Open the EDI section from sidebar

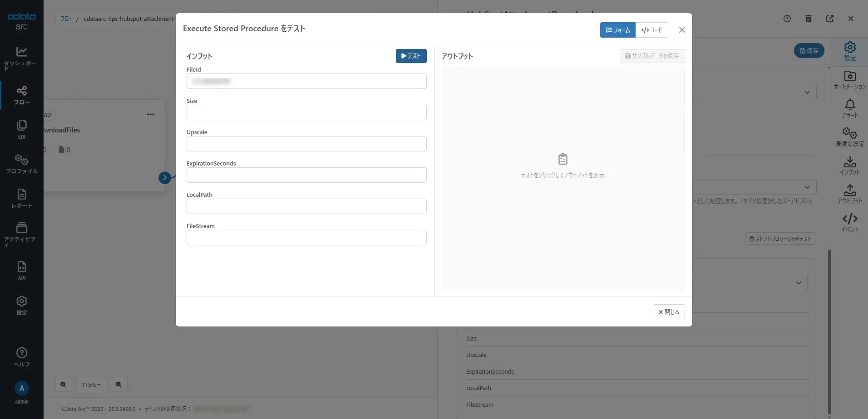(21, 128)
